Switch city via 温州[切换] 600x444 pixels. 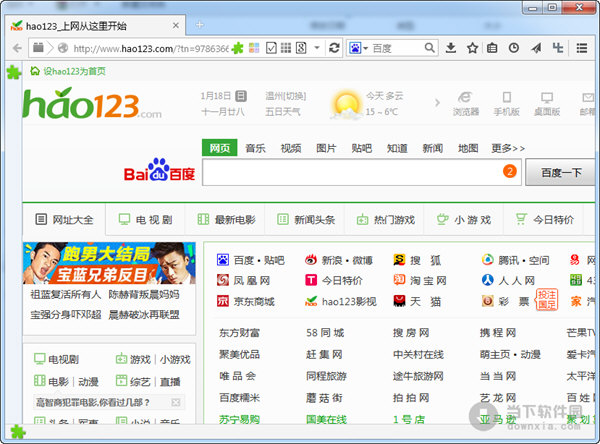point(286,96)
